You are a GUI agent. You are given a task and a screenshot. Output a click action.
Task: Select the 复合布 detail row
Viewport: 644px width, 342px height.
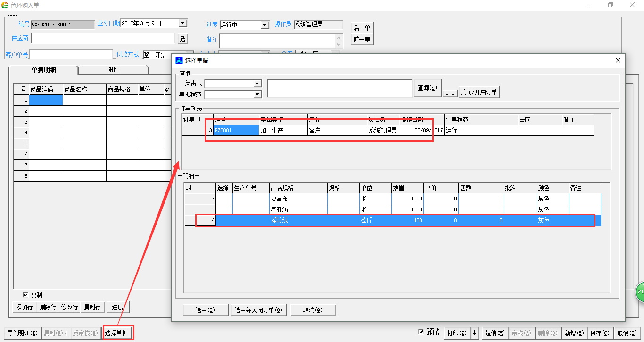pyautogui.click(x=393, y=199)
